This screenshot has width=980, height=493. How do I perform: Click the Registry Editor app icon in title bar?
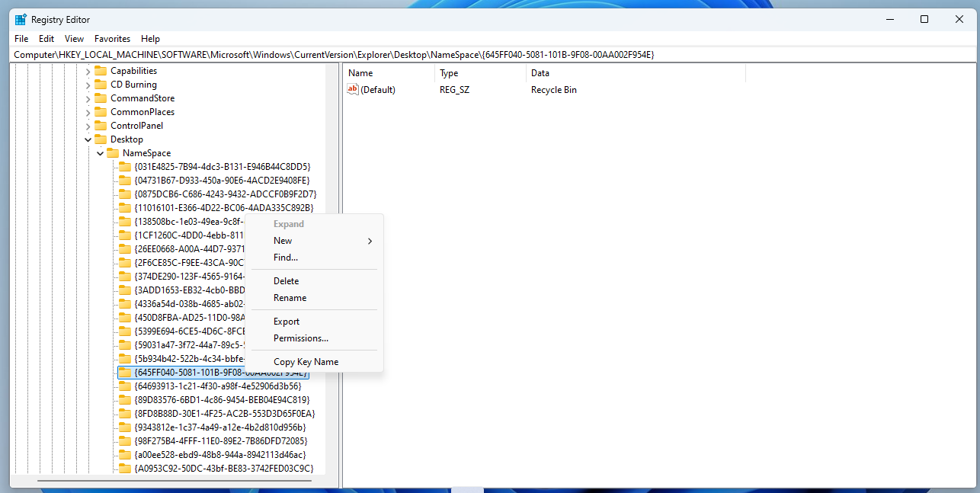[20, 20]
